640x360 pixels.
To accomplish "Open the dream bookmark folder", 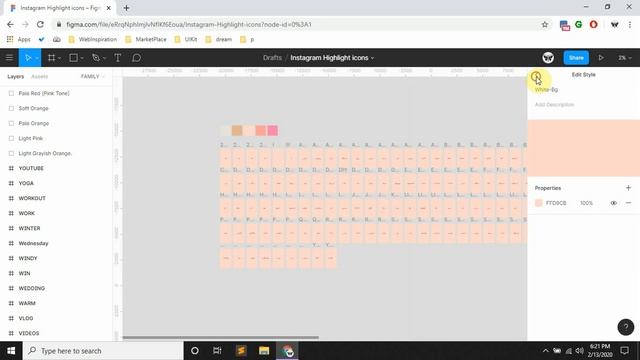I will (219, 39).
